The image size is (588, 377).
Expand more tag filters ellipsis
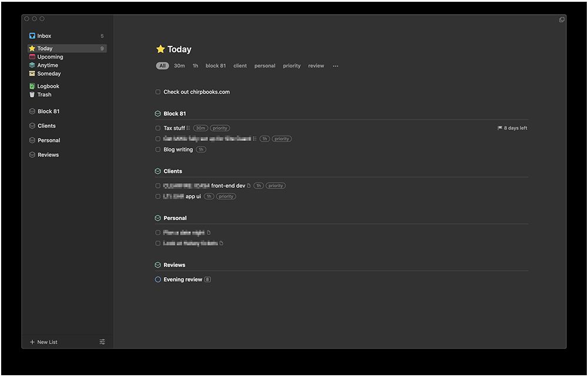pyautogui.click(x=336, y=66)
